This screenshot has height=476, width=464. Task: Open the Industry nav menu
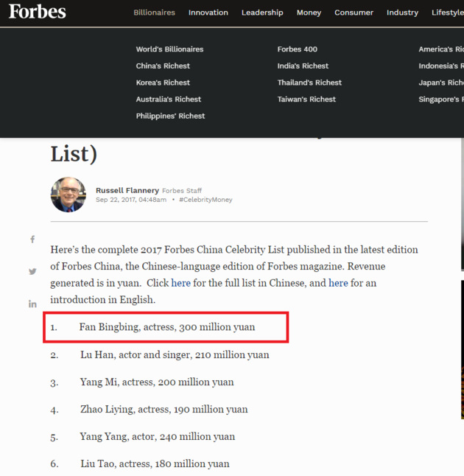pyautogui.click(x=402, y=13)
